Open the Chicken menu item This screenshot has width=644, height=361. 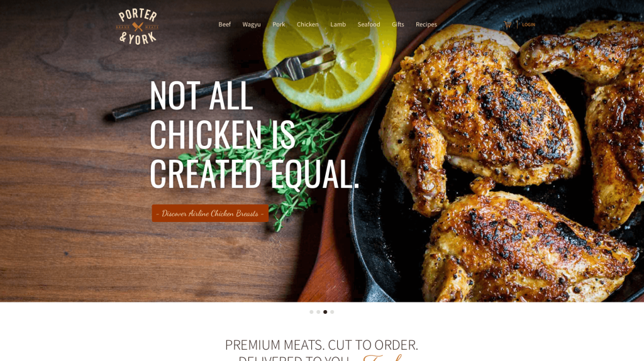pos(308,25)
